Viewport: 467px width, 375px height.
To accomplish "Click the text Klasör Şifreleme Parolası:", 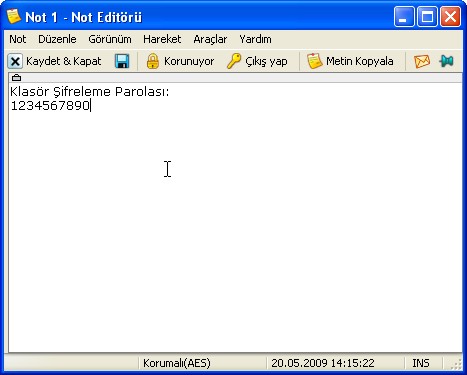I will [90, 92].
